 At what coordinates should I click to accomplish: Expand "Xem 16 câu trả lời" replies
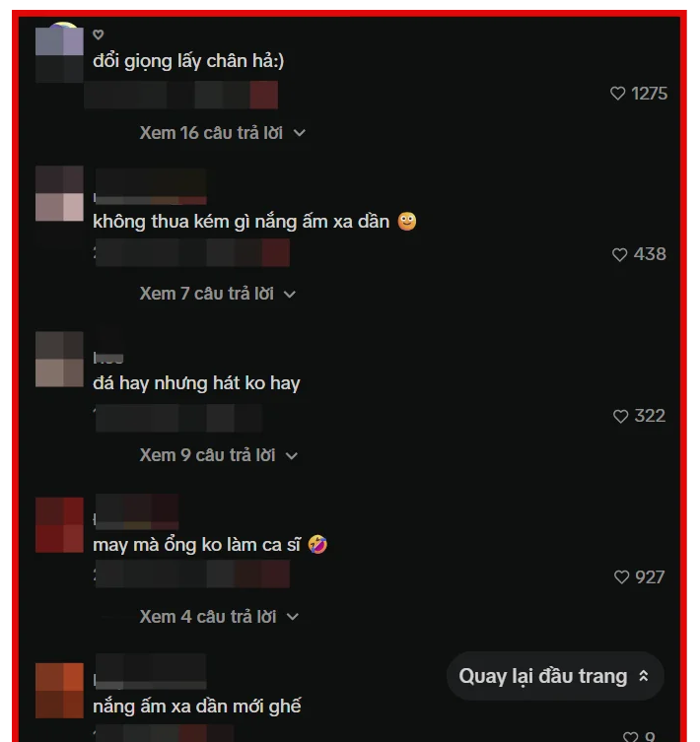coord(223,133)
